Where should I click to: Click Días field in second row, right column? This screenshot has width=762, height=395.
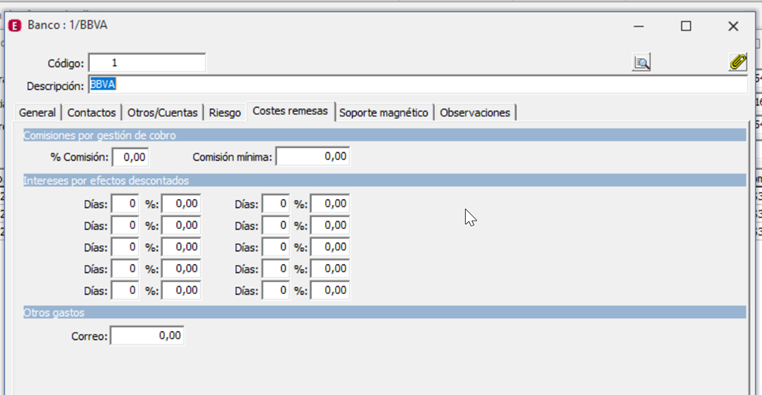[x=276, y=225]
